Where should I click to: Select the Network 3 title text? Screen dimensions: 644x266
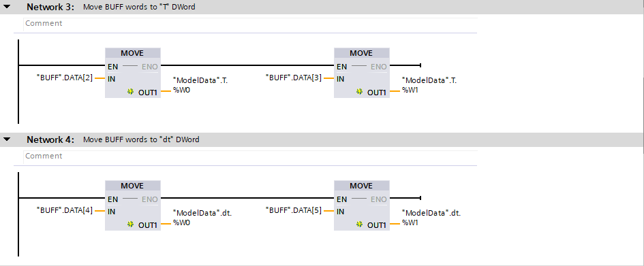[139, 7]
